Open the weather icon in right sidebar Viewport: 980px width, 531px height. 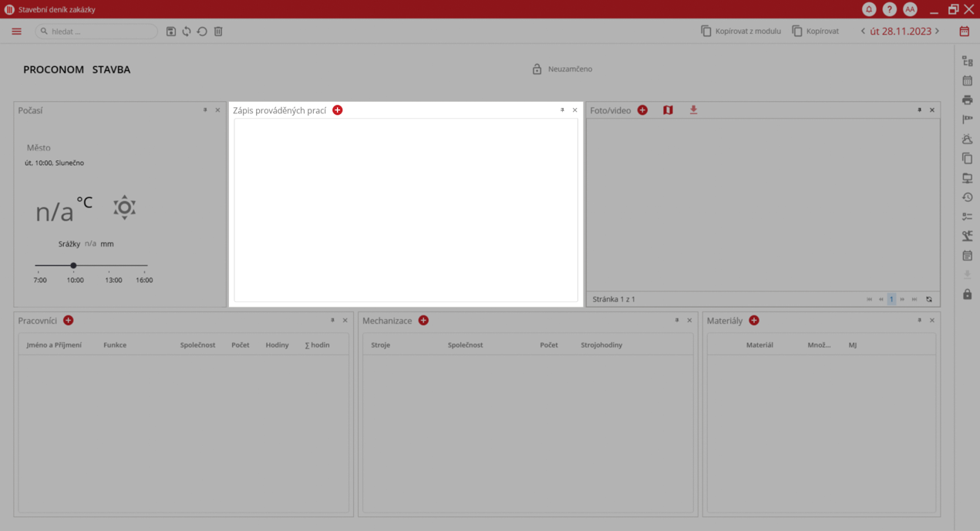tap(967, 139)
